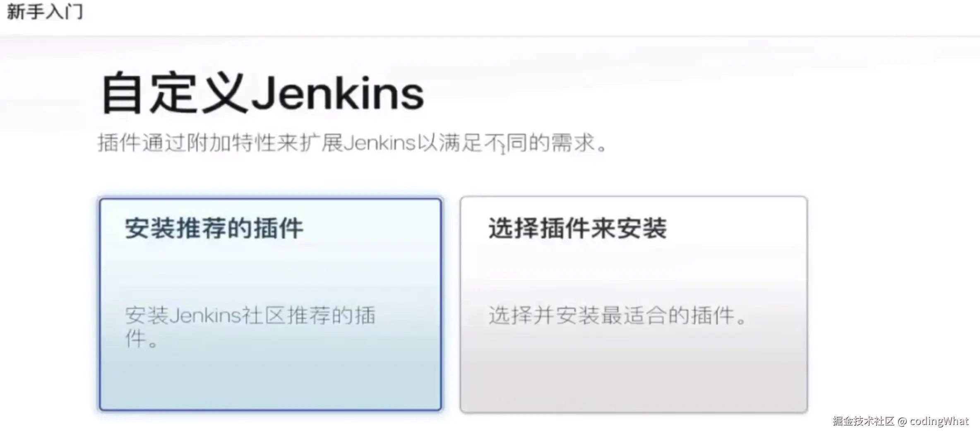Click Jenkins word inside the subtitle sentence

pos(380,143)
